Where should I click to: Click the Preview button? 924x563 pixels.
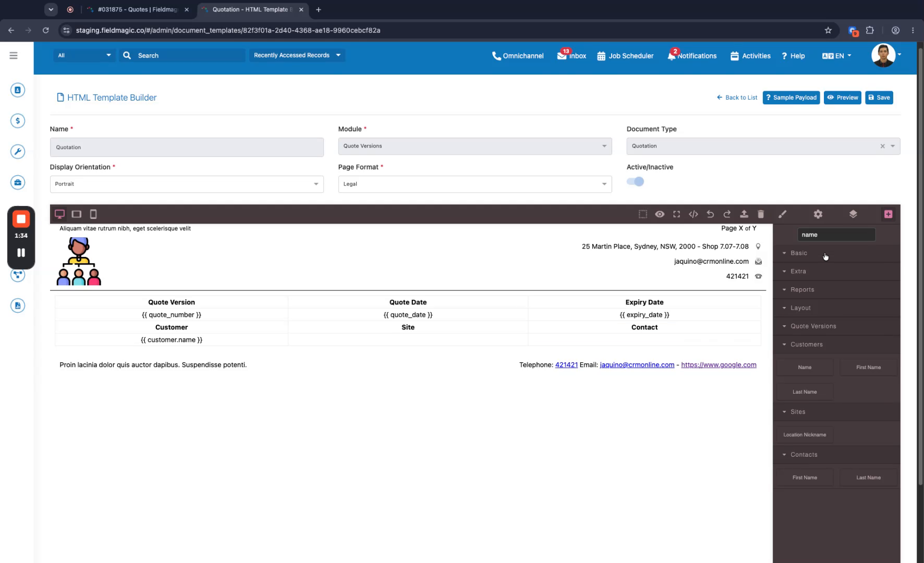click(843, 97)
